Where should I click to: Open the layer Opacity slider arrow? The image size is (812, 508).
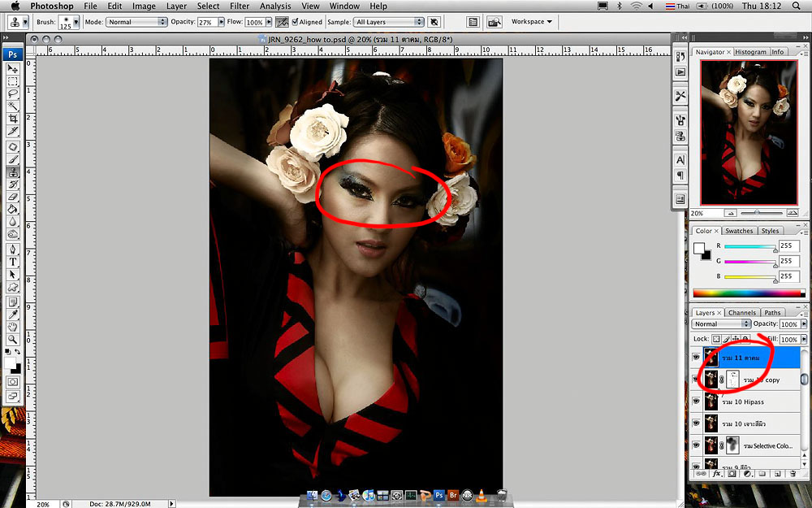(804, 324)
